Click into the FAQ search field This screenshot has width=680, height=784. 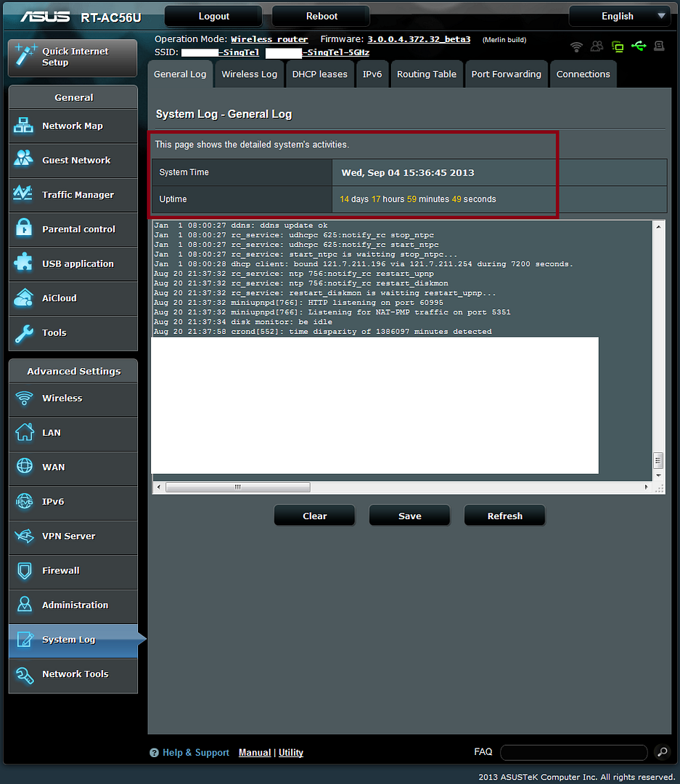tap(573, 752)
